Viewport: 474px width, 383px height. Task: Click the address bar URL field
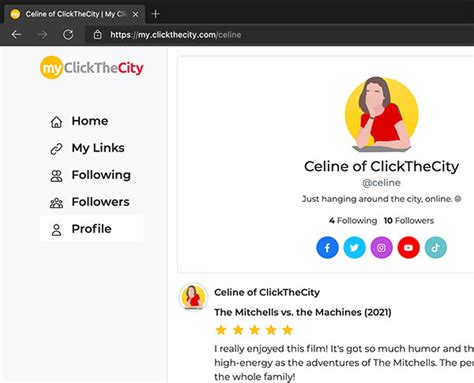click(279, 35)
